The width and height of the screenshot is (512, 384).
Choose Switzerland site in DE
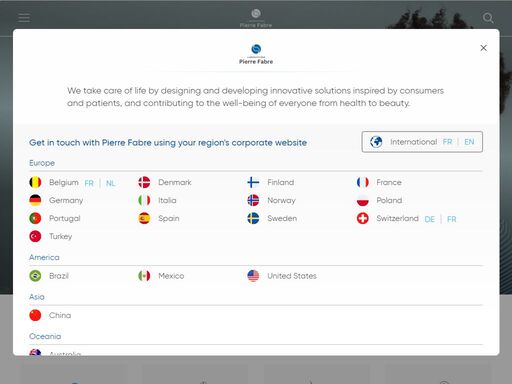(x=430, y=219)
